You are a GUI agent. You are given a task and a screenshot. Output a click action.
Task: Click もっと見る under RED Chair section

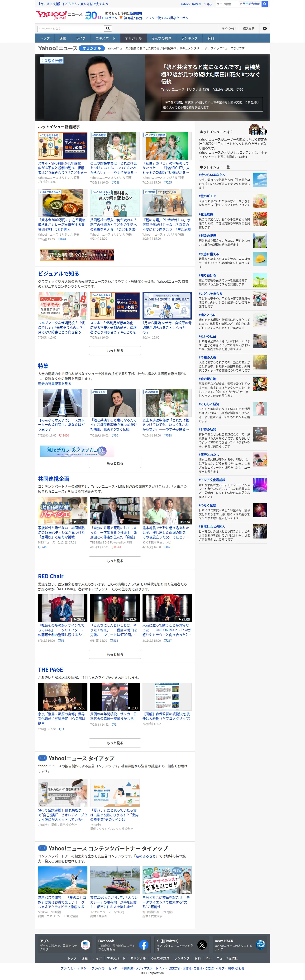point(115,655)
